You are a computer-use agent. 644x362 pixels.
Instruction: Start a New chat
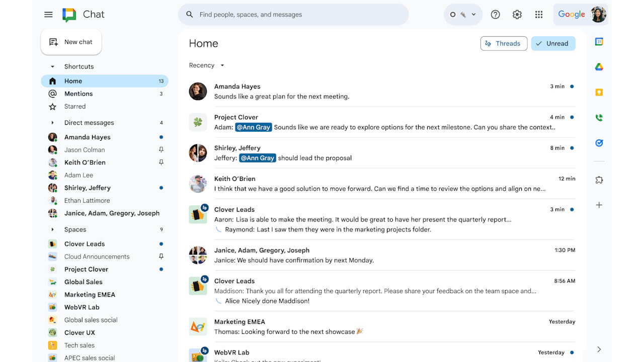pyautogui.click(x=71, y=42)
